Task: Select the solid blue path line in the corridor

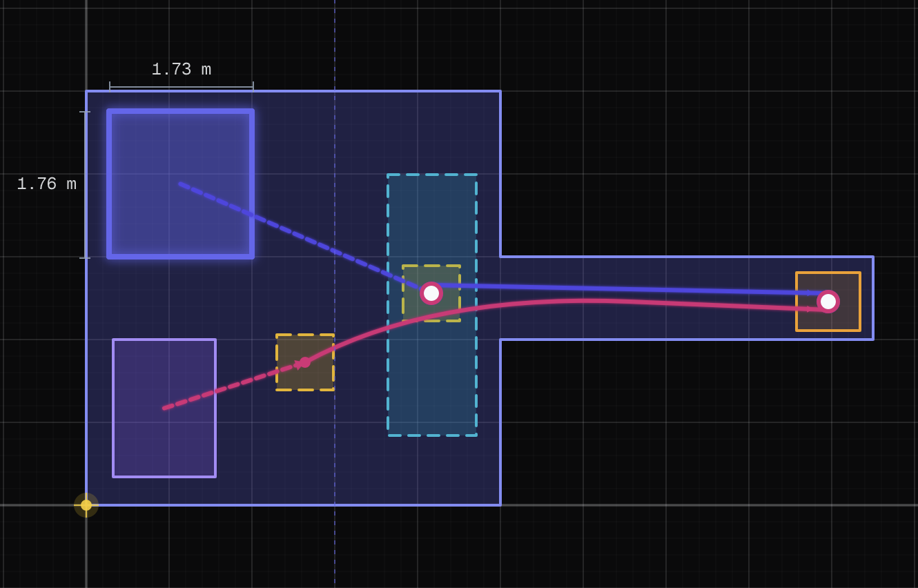Action: (628, 288)
